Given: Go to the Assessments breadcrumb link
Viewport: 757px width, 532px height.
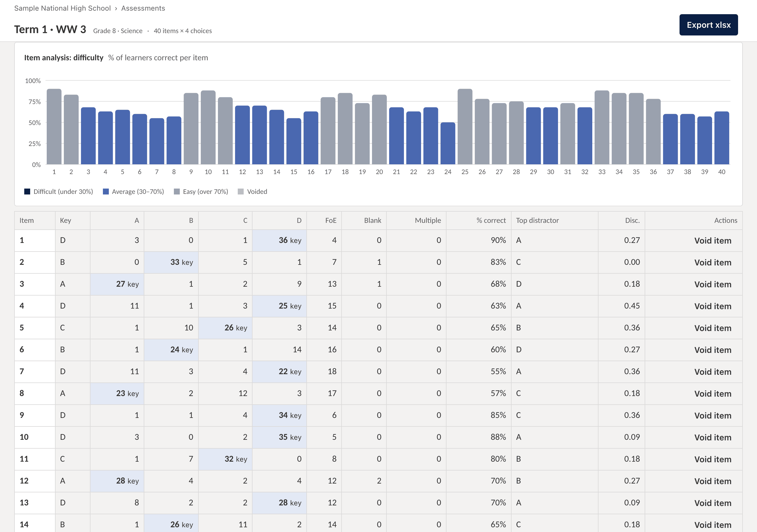Looking at the screenshot, I should (x=143, y=8).
